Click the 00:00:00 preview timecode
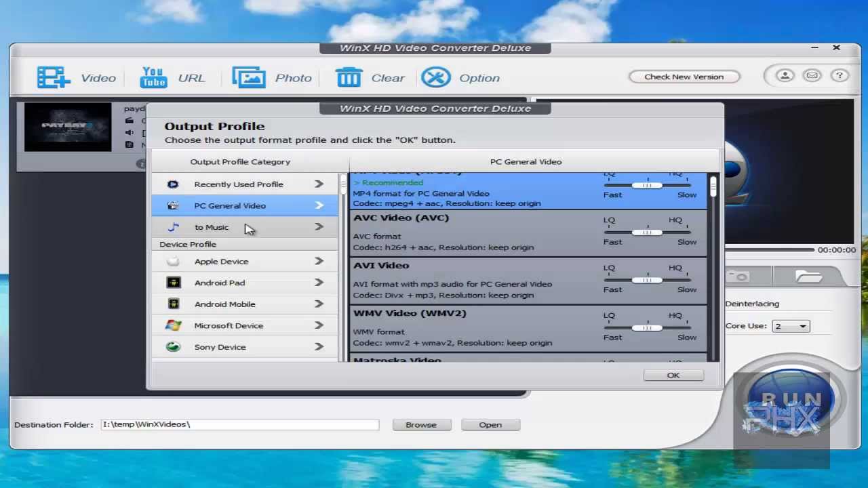This screenshot has height=488, width=868. (x=836, y=250)
